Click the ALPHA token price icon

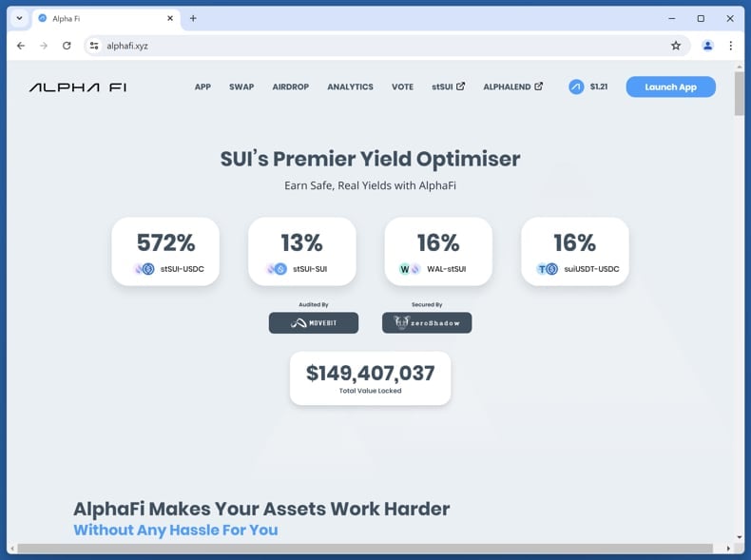[576, 87]
